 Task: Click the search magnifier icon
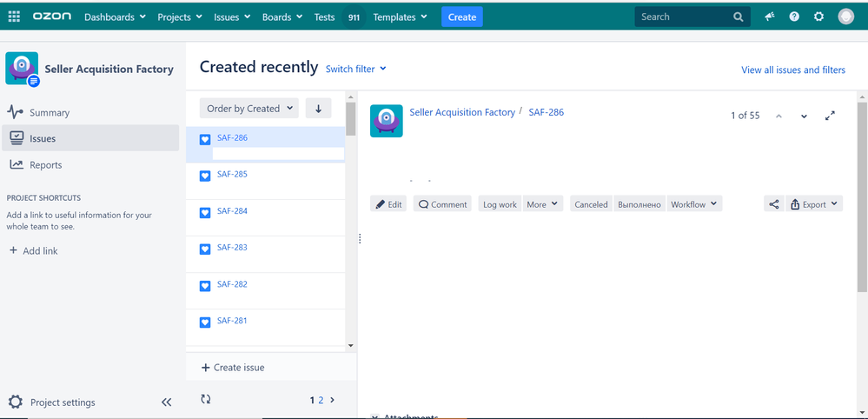739,17
